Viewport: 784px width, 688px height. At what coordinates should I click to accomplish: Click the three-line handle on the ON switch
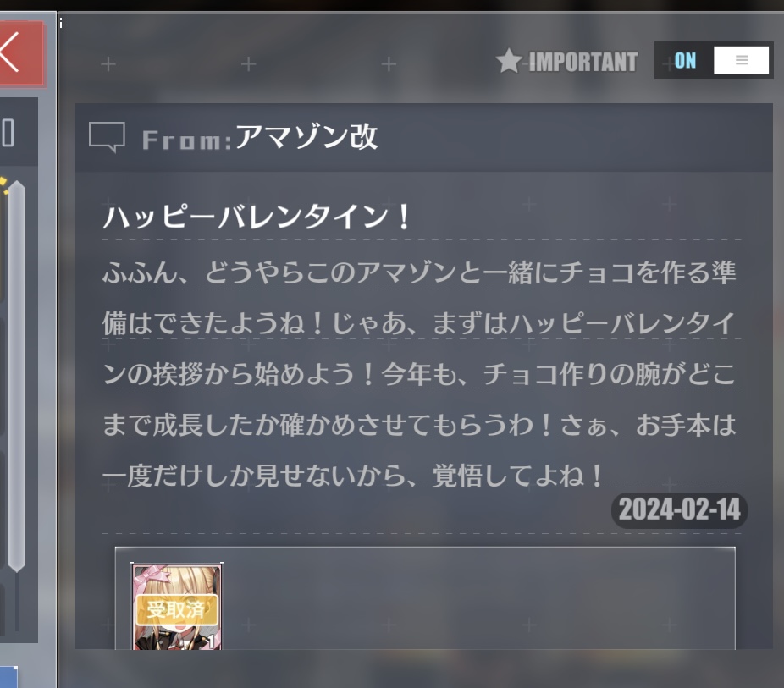pos(742,60)
